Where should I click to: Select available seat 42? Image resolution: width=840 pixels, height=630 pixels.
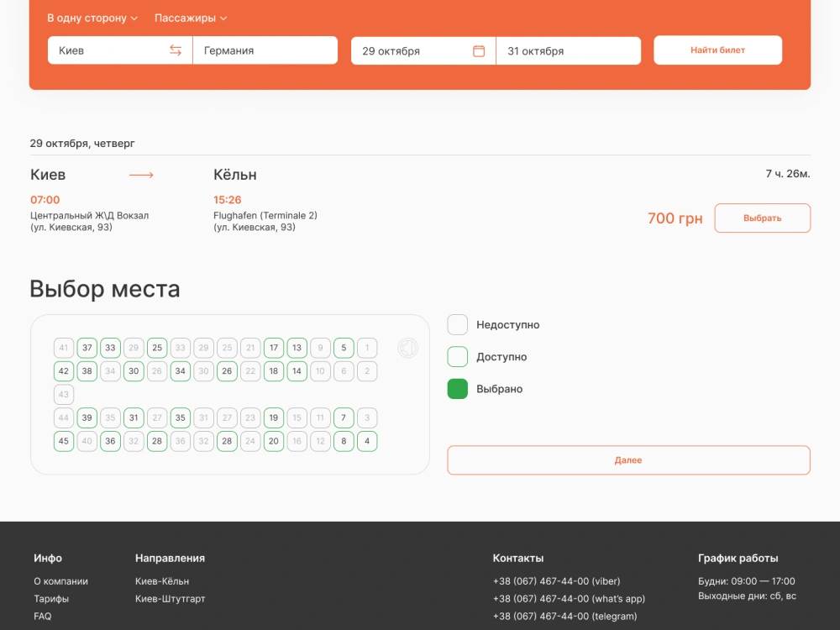64,371
